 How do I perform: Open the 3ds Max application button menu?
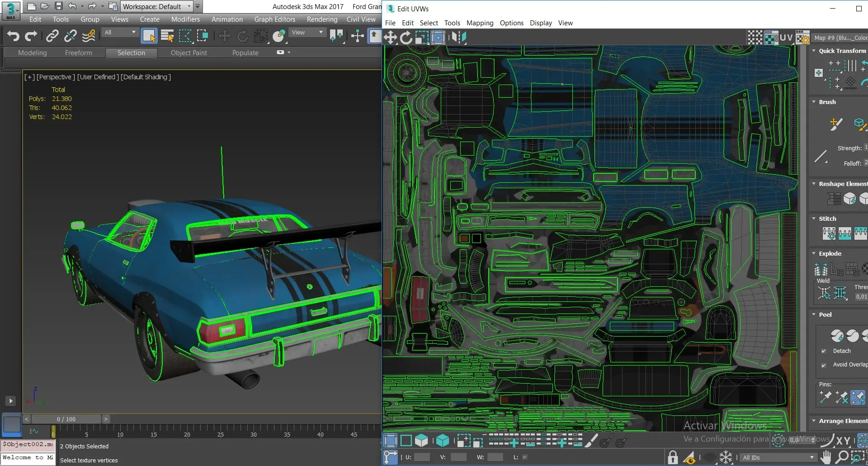pos(10,10)
